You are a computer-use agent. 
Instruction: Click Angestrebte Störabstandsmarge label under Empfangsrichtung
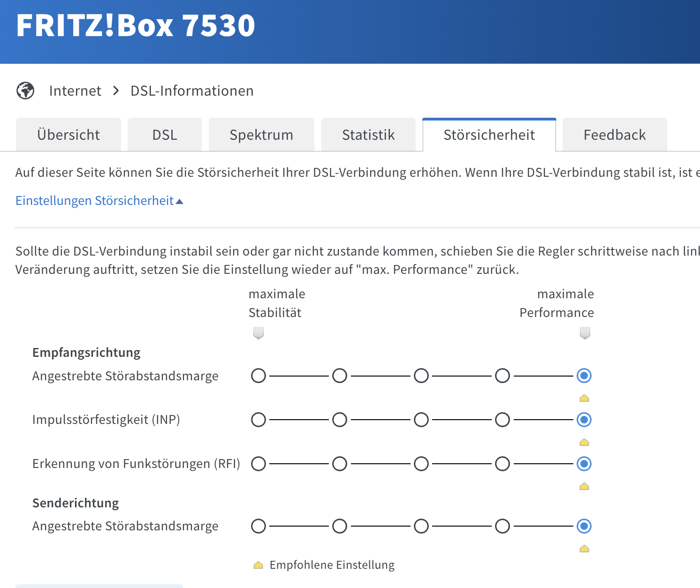[x=125, y=376]
